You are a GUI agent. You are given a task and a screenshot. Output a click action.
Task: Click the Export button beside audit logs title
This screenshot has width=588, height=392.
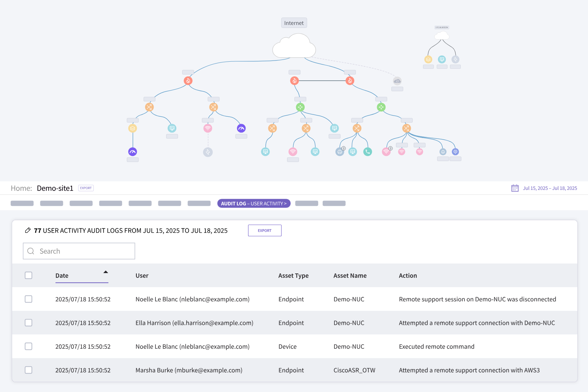265,231
